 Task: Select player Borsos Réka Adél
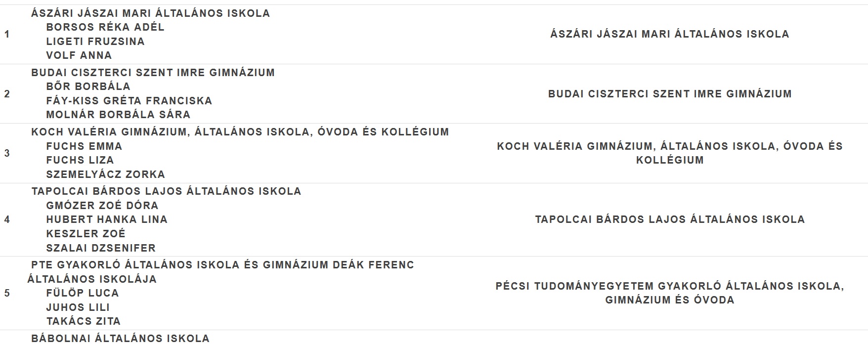click(x=105, y=27)
